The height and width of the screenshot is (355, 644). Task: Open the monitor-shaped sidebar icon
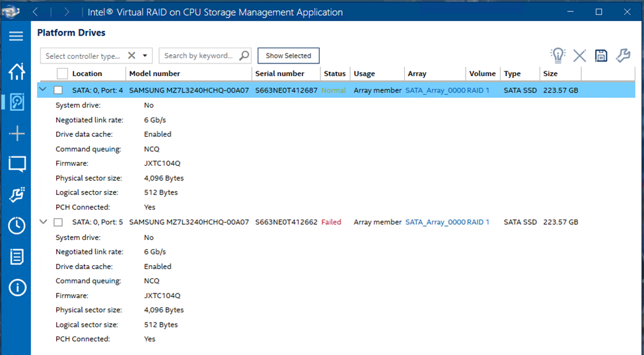tap(17, 164)
